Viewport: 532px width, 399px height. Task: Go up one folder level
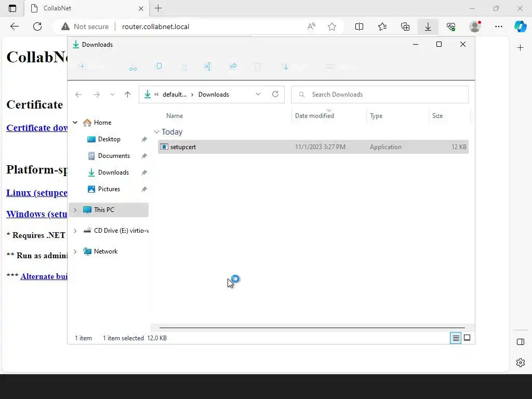pos(128,95)
